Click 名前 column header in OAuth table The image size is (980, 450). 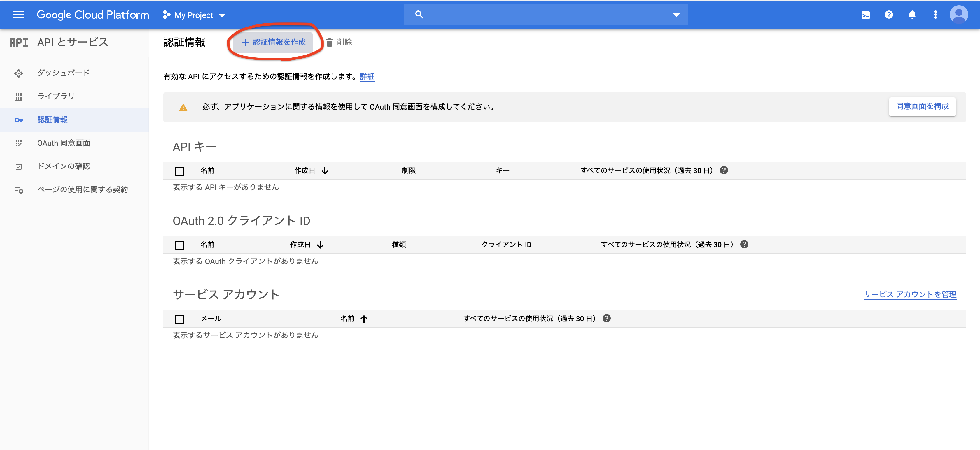pos(208,245)
